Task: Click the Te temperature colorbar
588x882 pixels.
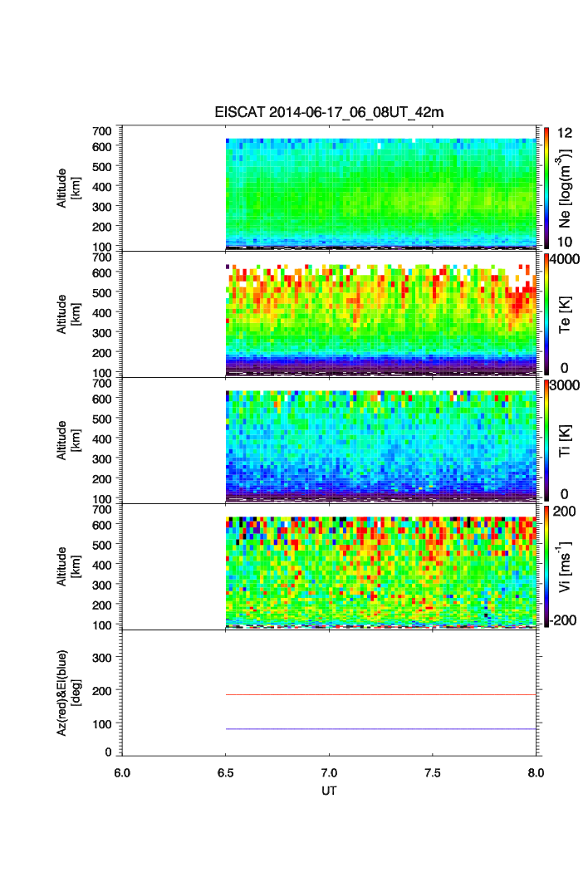Action: click(x=546, y=314)
